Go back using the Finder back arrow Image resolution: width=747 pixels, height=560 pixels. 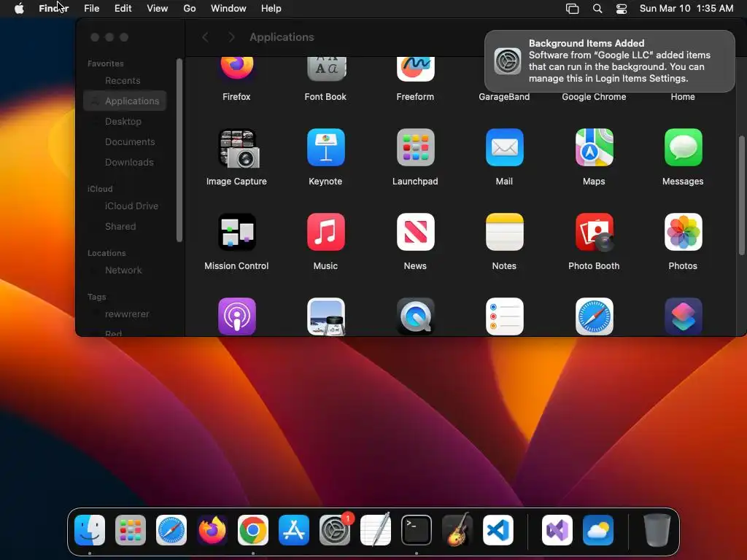click(x=205, y=37)
